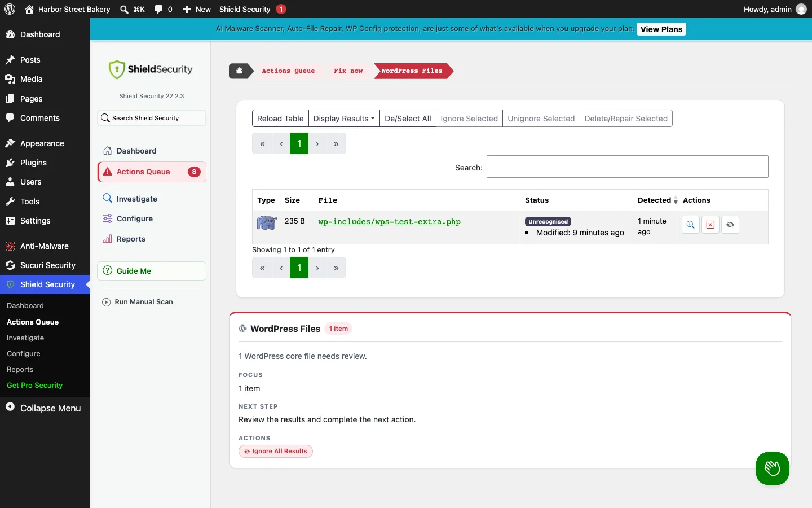812x508 pixels.
Task: Click the PHP elephant file type icon
Action: [267, 222]
